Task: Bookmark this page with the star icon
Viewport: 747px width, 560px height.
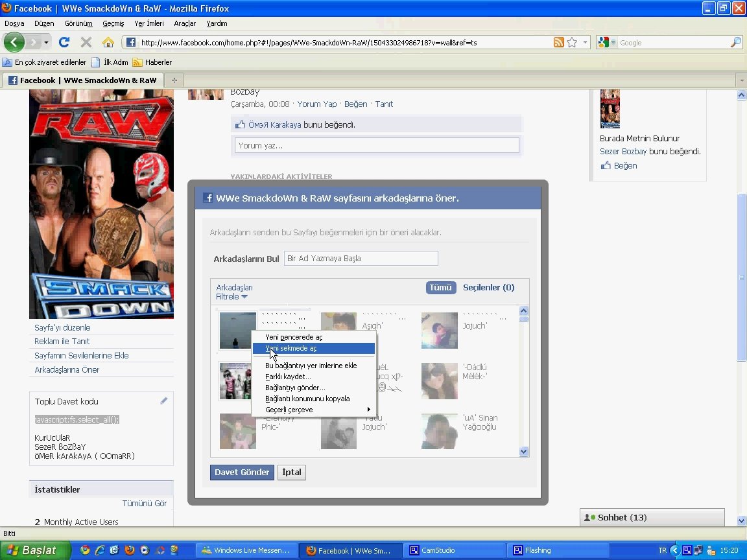Action: point(572,42)
